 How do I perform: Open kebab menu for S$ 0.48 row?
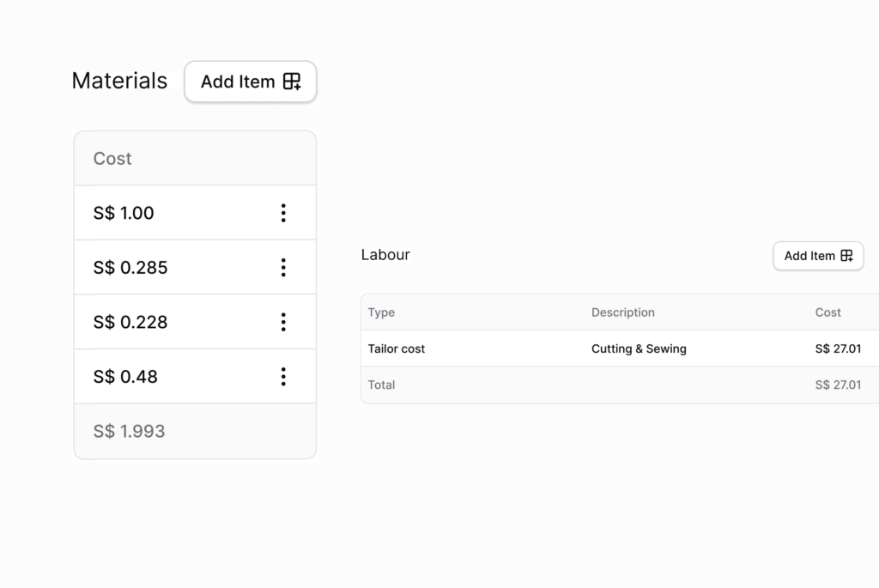tap(283, 377)
